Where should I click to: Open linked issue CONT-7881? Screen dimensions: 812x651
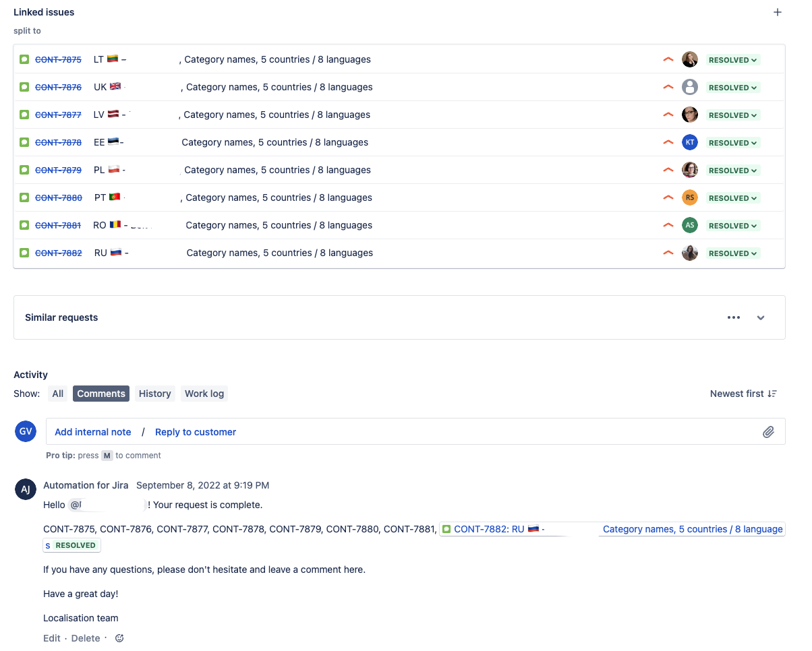tap(58, 225)
